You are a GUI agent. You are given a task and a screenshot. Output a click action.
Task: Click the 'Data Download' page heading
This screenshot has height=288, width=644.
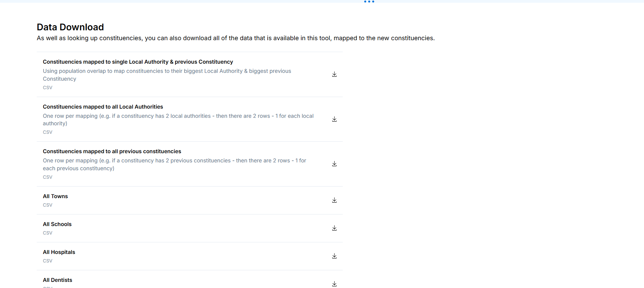pos(70,27)
